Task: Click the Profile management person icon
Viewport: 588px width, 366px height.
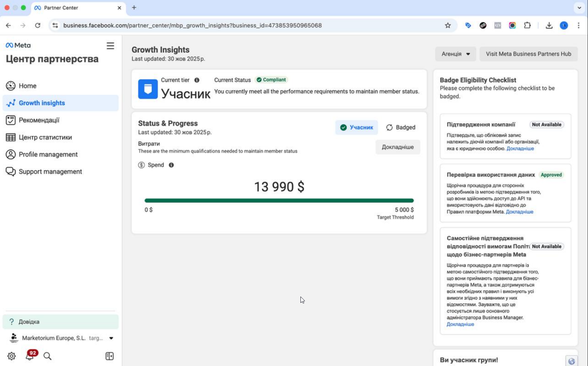Action: click(x=11, y=154)
